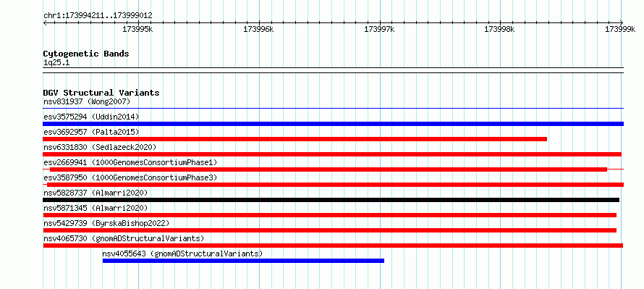This screenshot has height=289, width=644.
Task: Select the black nsv5828737 (Almarri2020) bar
Action: click(x=331, y=200)
